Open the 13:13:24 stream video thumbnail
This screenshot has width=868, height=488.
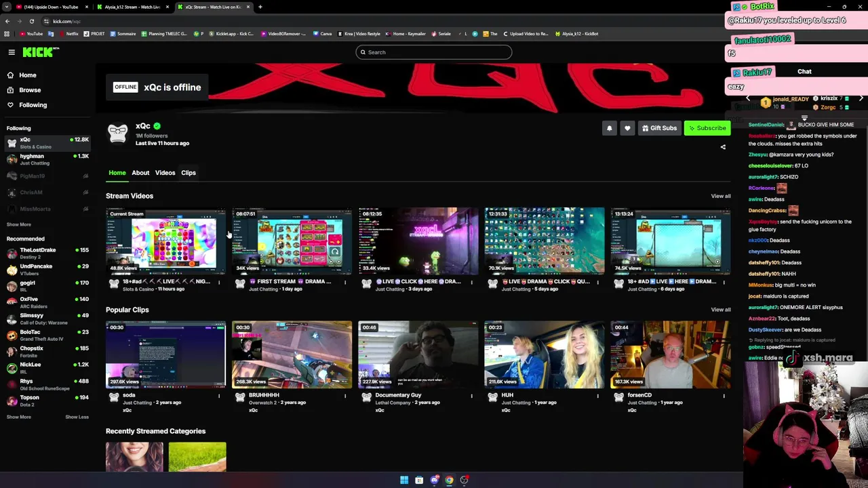coord(670,241)
